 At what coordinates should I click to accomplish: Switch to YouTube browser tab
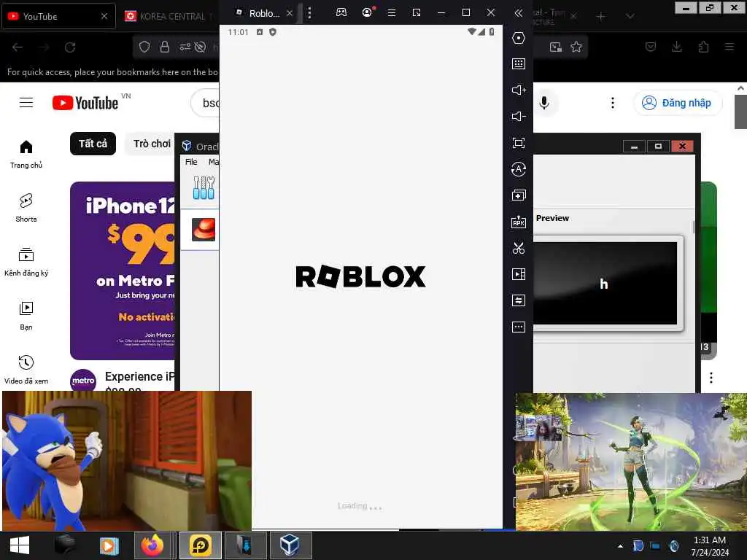[58, 16]
